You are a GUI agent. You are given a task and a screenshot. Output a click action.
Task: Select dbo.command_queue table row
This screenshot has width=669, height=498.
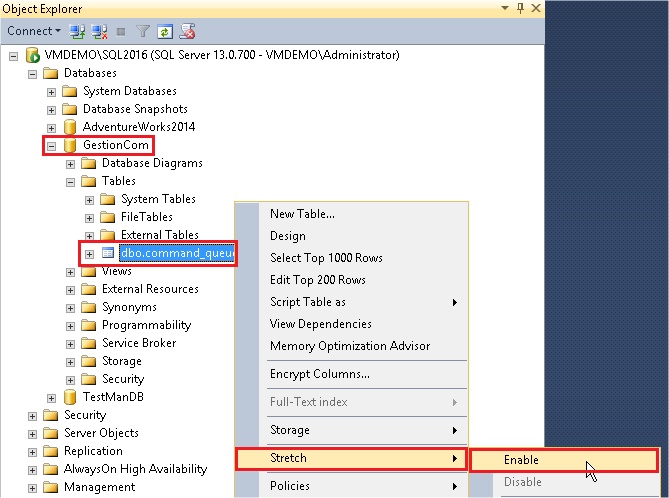point(177,253)
